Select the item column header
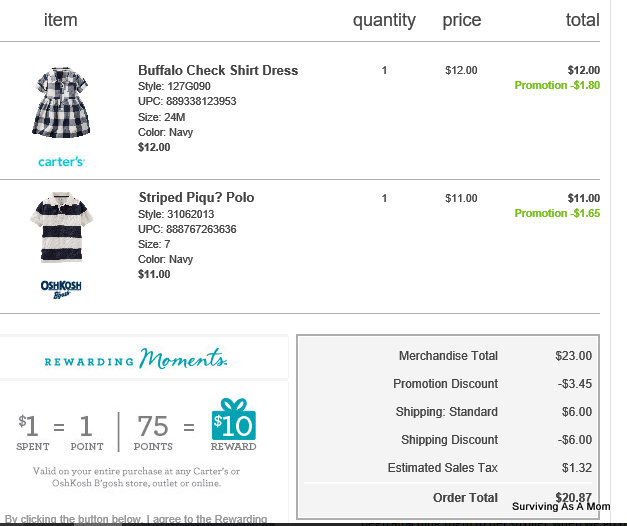627x526 pixels. click(60, 20)
